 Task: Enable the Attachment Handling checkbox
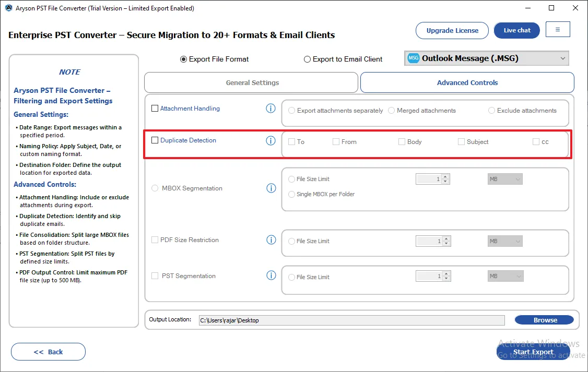[x=155, y=109]
